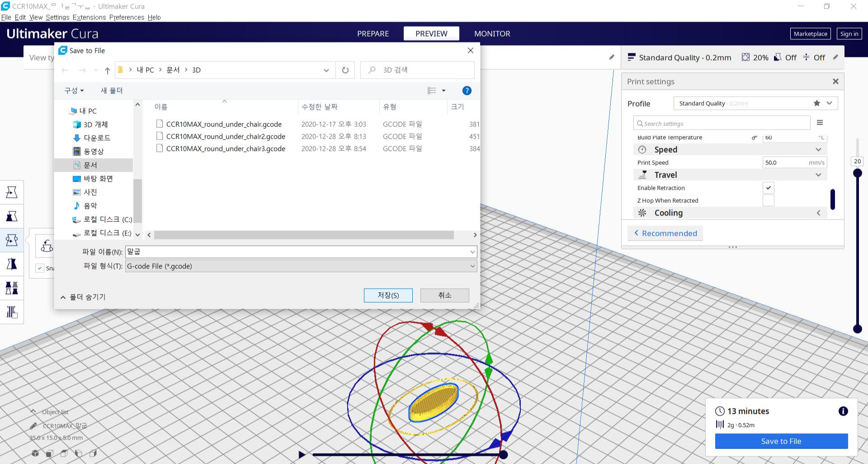Edit print settings pencil icon
Viewport: 868px width, 464px height.
coord(835,57)
